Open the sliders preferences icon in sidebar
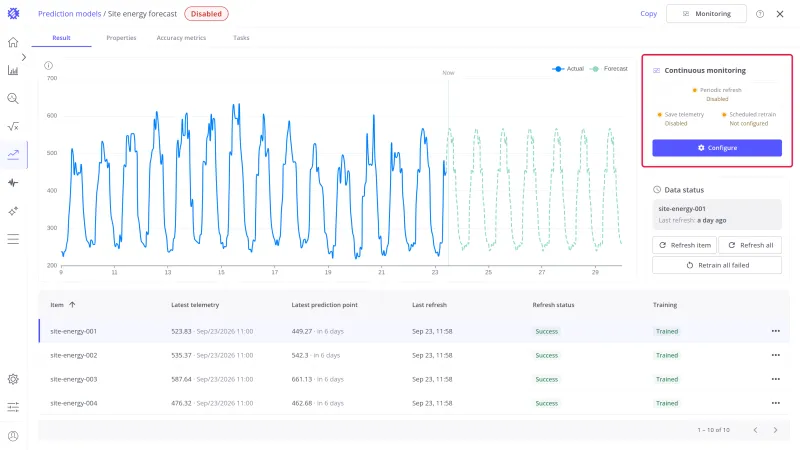 (x=13, y=407)
